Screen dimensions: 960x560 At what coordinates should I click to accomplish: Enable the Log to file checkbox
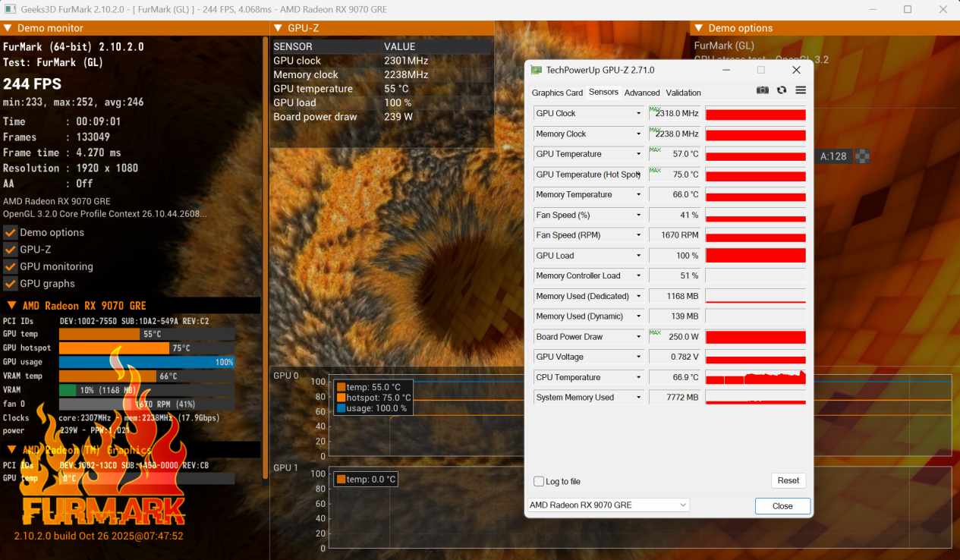pyautogui.click(x=539, y=481)
